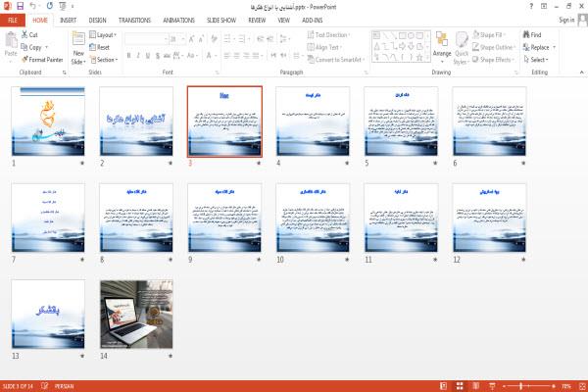Viewport: 588px width, 392px height.
Task: Switch to the TRANSITIONS tab
Action: pos(134,21)
